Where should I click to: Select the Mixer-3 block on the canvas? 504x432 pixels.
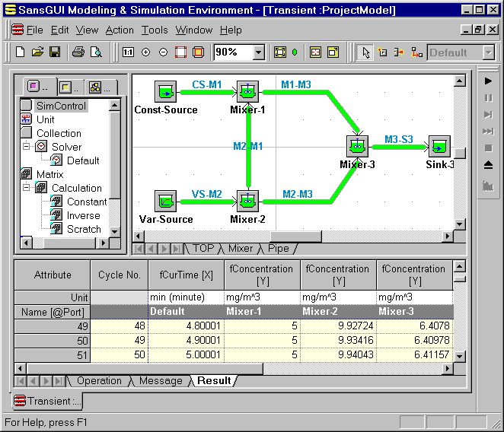pos(356,145)
